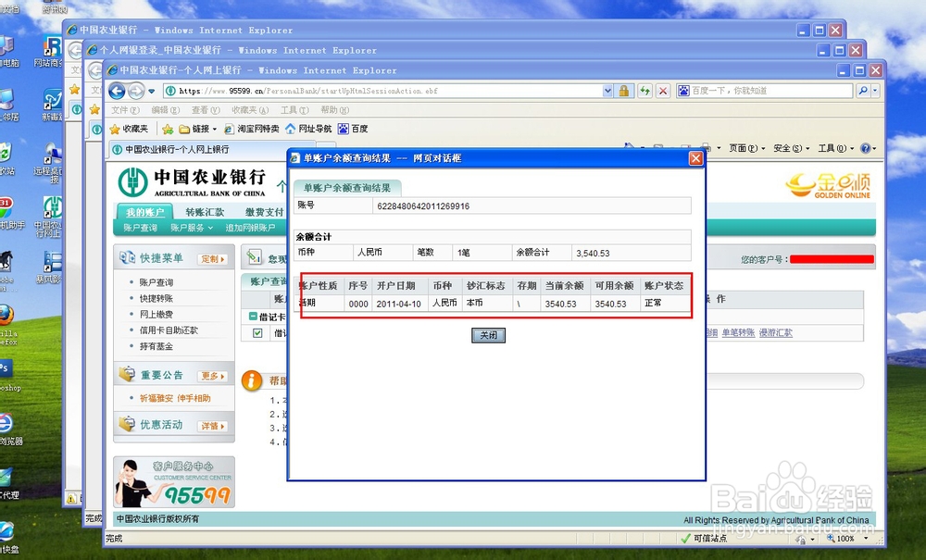Click the page refresh icon
Screen dimensions: 926x560
pyautogui.click(x=644, y=91)
